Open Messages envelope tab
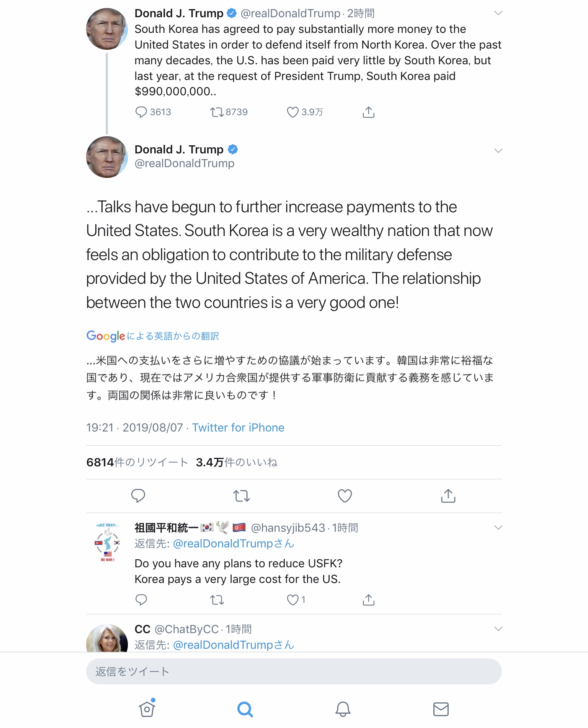This screenshot has width=588, height=728. tap(441, 709)
